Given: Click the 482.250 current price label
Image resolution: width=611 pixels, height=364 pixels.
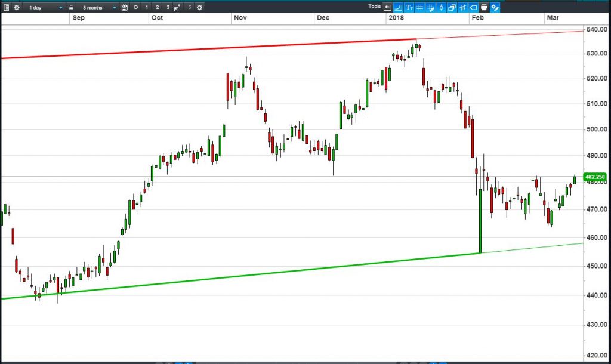Looking at the screenshot, I should (x=595, y=177).
